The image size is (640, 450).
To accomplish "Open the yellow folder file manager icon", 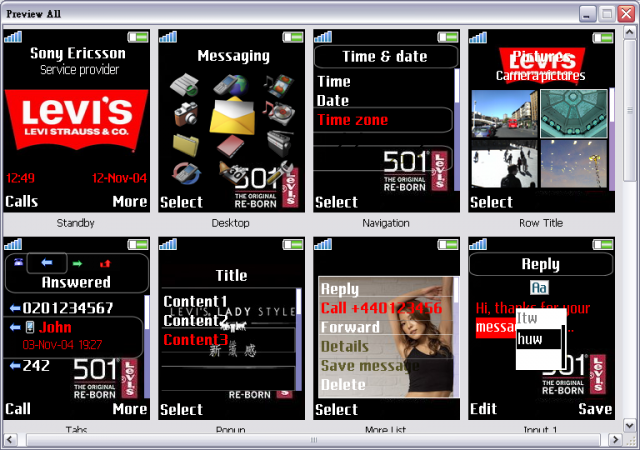I will coord(186,145).
